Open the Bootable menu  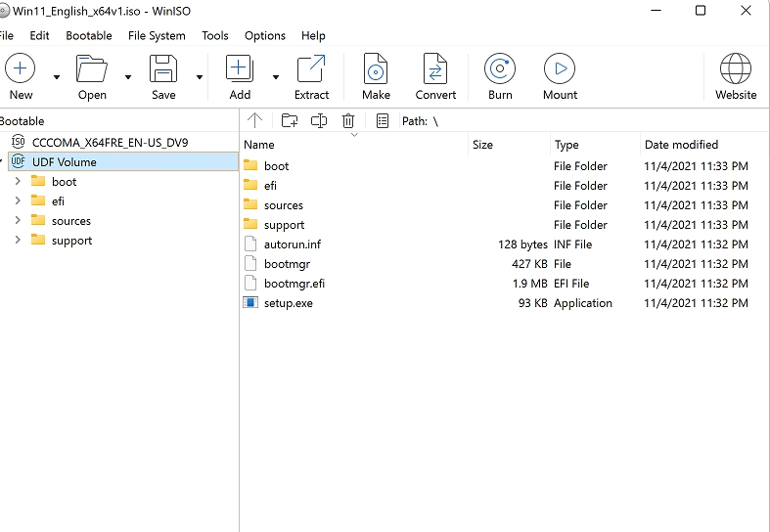coord(89,35)
